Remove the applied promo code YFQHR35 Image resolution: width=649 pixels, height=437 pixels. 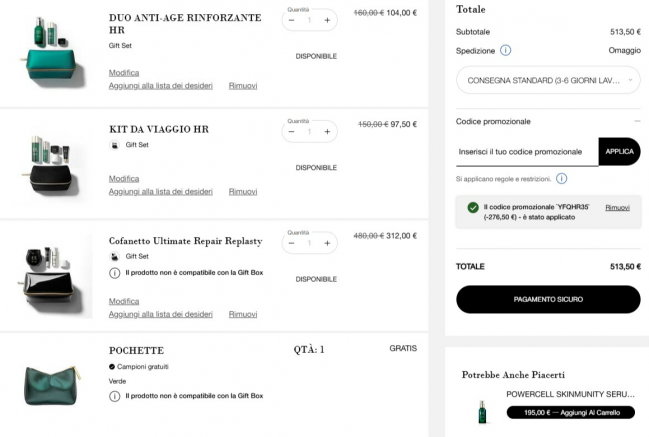pyautogui.click(x=617, y=208)
